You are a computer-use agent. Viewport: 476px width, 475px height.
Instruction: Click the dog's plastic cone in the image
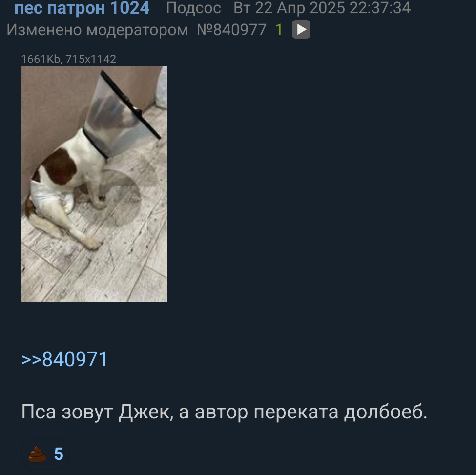(122, 115)
